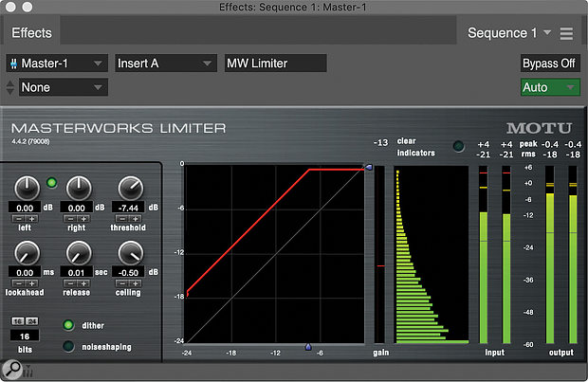Click the version text 4.4.2 (79008)

pyautogui.click(x=30, y=141)
